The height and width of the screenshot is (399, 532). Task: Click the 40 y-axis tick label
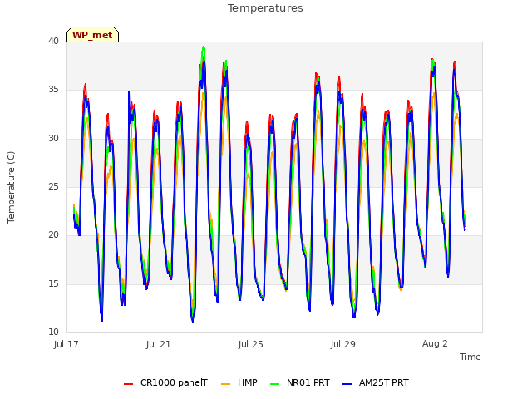[x=53, y=41]
